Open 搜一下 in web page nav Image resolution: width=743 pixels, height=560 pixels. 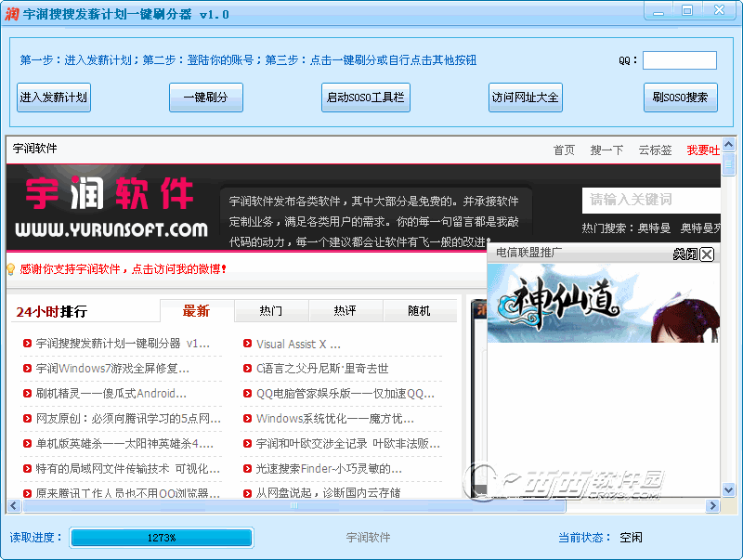coord(606,150)
